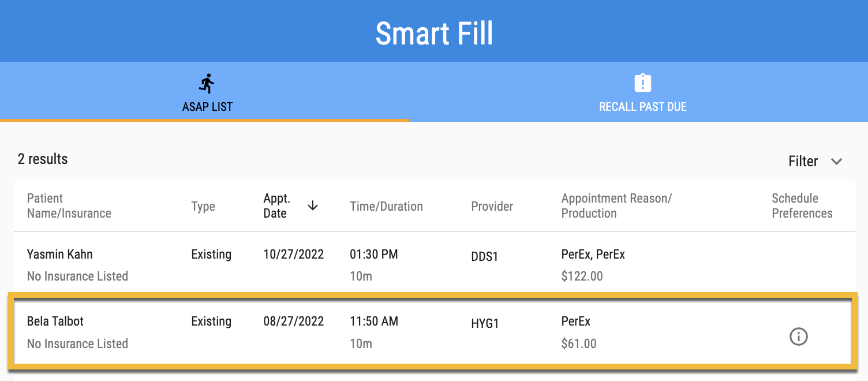Switch to the RECALL PAST DUE tab
Screen dimensions: 868x381
pos(642,107)
